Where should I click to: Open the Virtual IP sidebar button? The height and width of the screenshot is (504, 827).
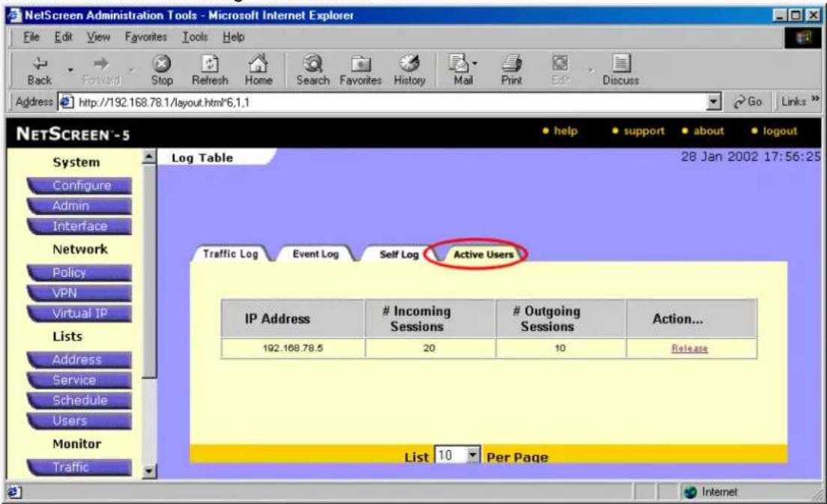pyautogui.click(x=79, y=313)
